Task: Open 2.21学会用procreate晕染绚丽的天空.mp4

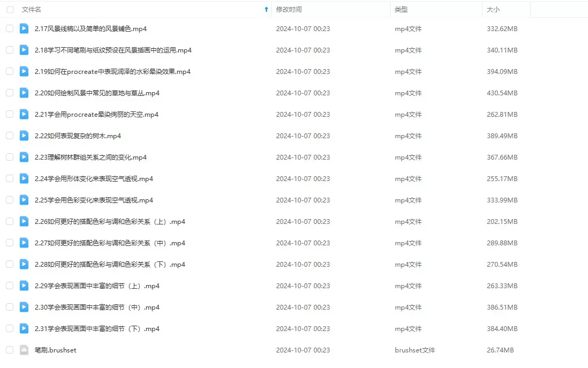Action: pyautogui.click(x=96, y=114)
